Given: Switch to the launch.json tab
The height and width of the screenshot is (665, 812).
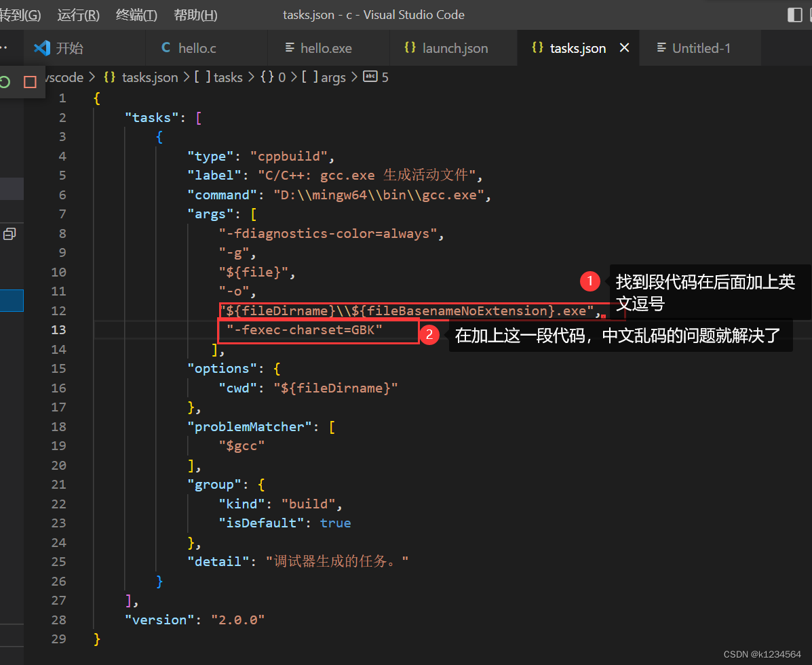Looking at the screenshot, I should (x=453, y=48).
